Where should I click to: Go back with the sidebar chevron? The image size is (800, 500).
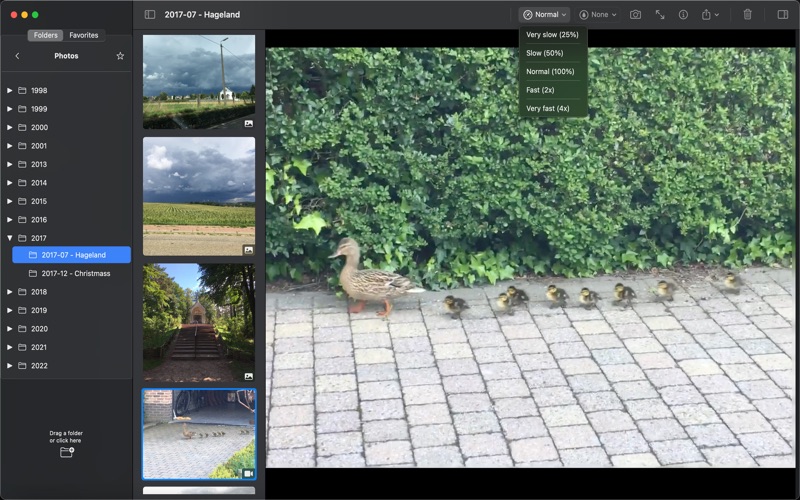(17, 56)
